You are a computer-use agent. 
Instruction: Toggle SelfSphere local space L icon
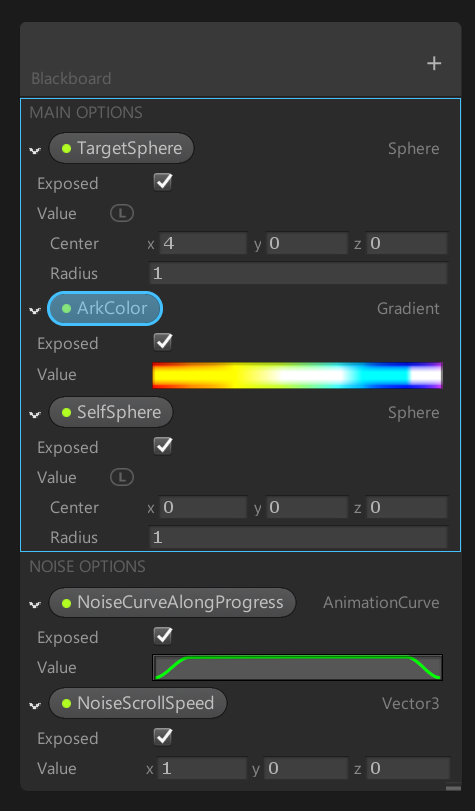pos(122,477)
